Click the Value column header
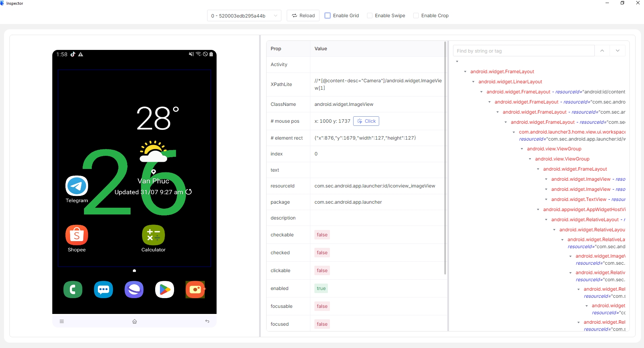Screen dimensions: 644x348 321,49
